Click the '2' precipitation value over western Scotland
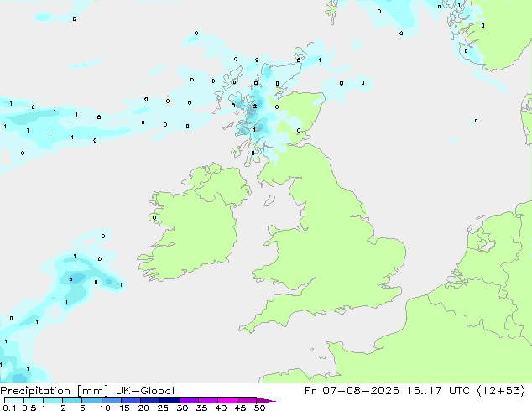 255,107
